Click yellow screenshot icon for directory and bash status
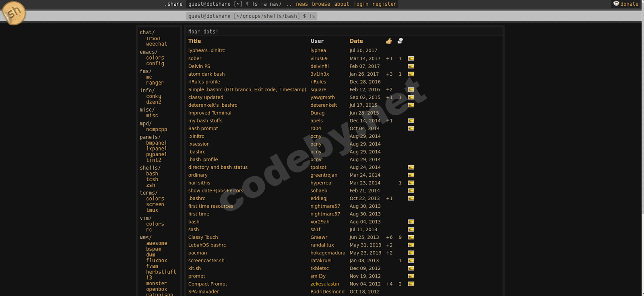The image size is (644, 296). pyautogui.click(x=411, y=168)
